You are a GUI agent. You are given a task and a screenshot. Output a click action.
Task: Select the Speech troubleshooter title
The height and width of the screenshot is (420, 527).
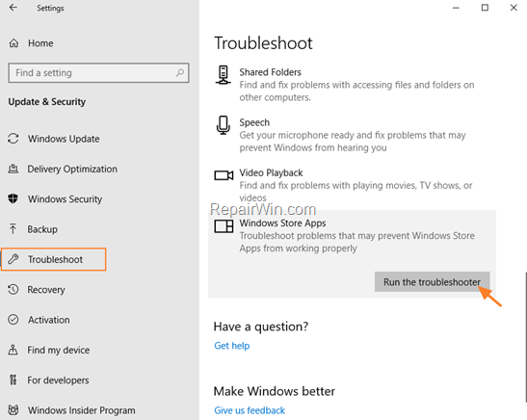coord(254,122)
